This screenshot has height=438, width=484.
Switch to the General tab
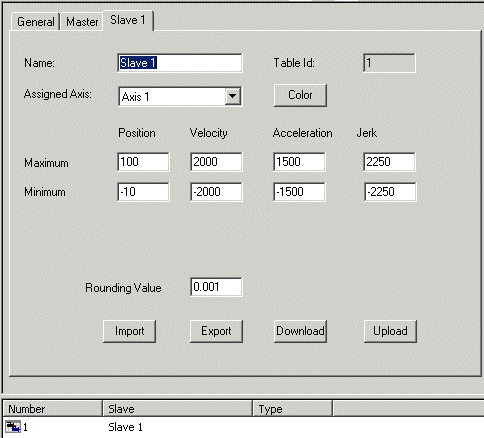click(35, 22)
